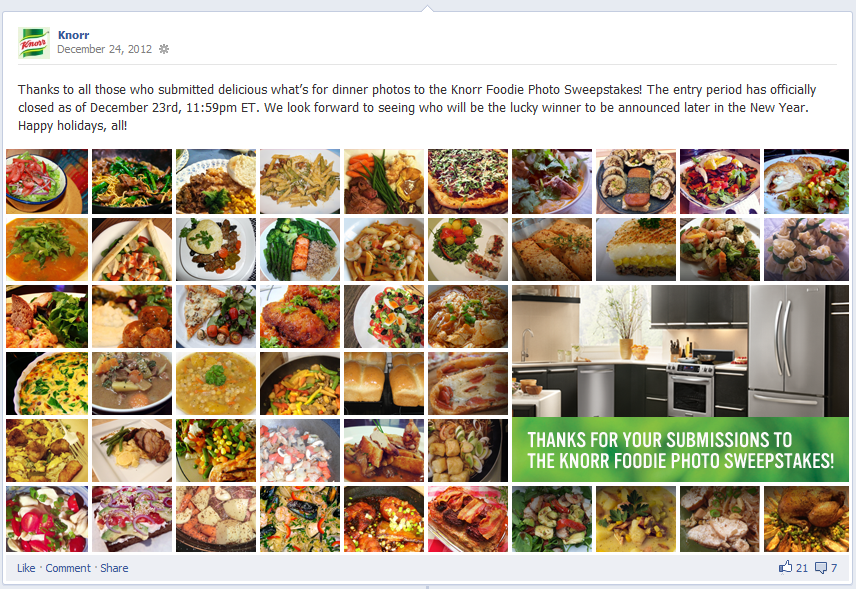The image size is (856, 589).
Task: Open the December 24, 2012 timestamp link
Action: [104, 49]
